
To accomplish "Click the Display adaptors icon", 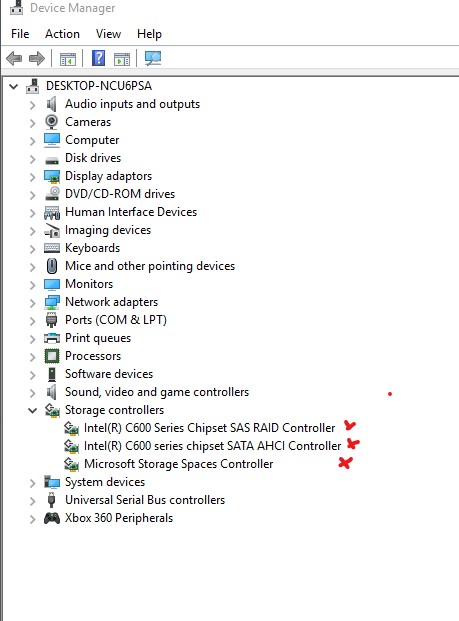I will pyautogui.click(x=52, y=177).
